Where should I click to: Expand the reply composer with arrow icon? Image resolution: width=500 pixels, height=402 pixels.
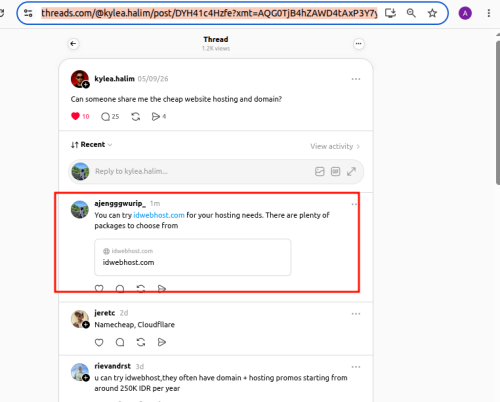tap(351, 171)
